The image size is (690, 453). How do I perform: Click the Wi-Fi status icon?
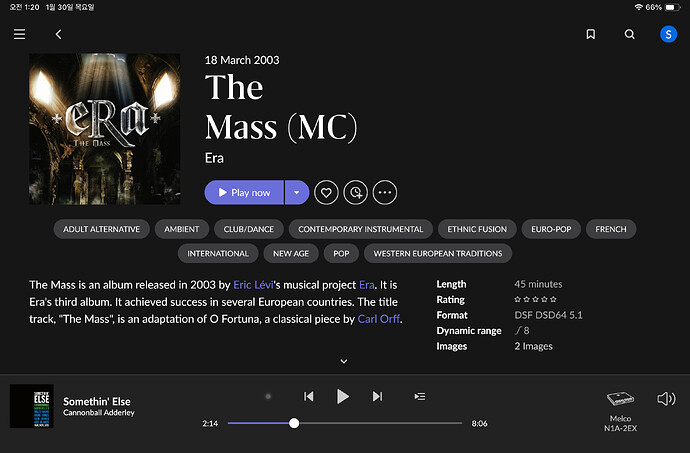point(639,7)
